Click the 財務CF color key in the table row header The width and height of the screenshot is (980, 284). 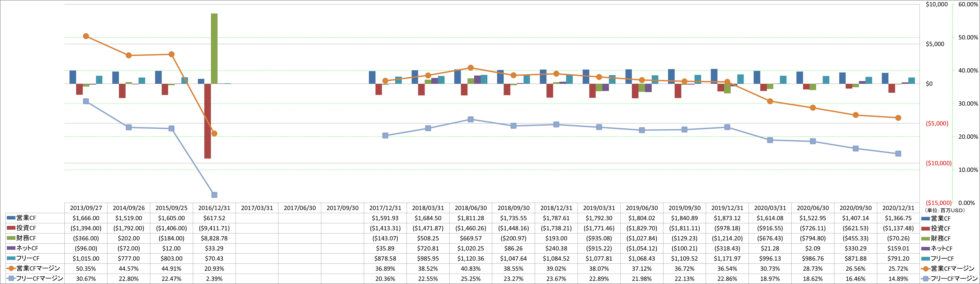[11, 238]
